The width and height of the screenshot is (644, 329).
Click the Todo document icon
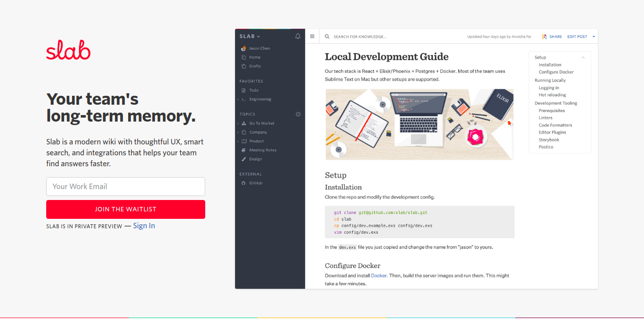point(243,90)
